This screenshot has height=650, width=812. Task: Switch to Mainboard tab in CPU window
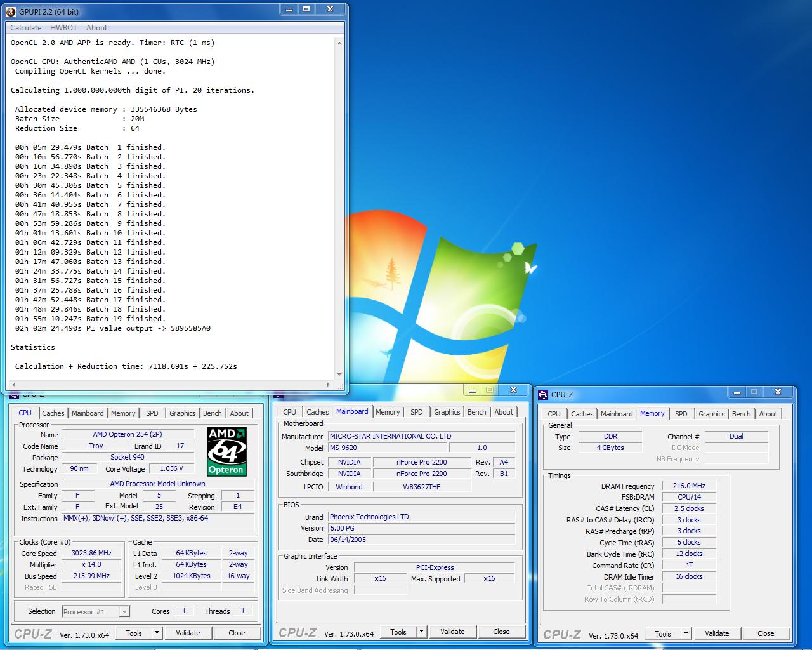(x=88, y=413)
